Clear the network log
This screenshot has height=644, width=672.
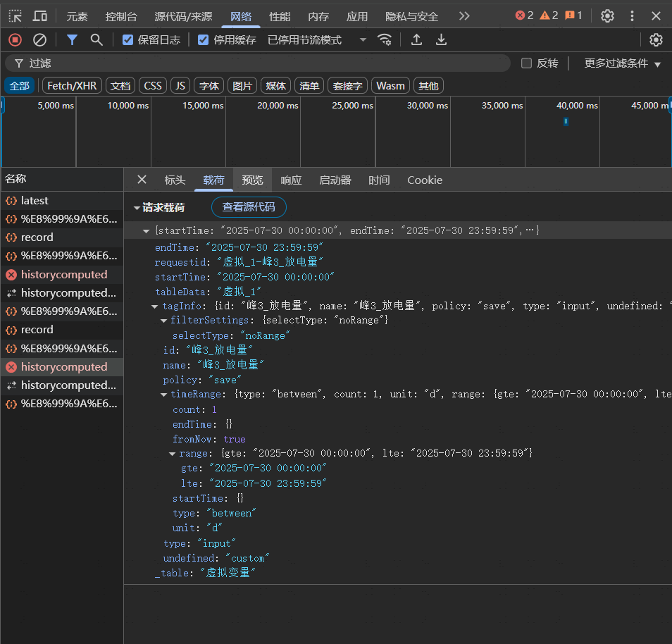click(40, 40)
